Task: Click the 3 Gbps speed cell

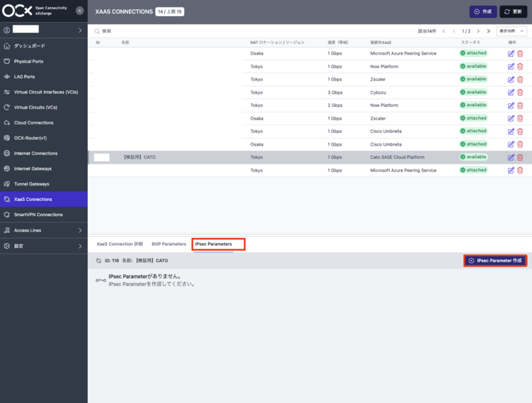Action: pos(335,92)
